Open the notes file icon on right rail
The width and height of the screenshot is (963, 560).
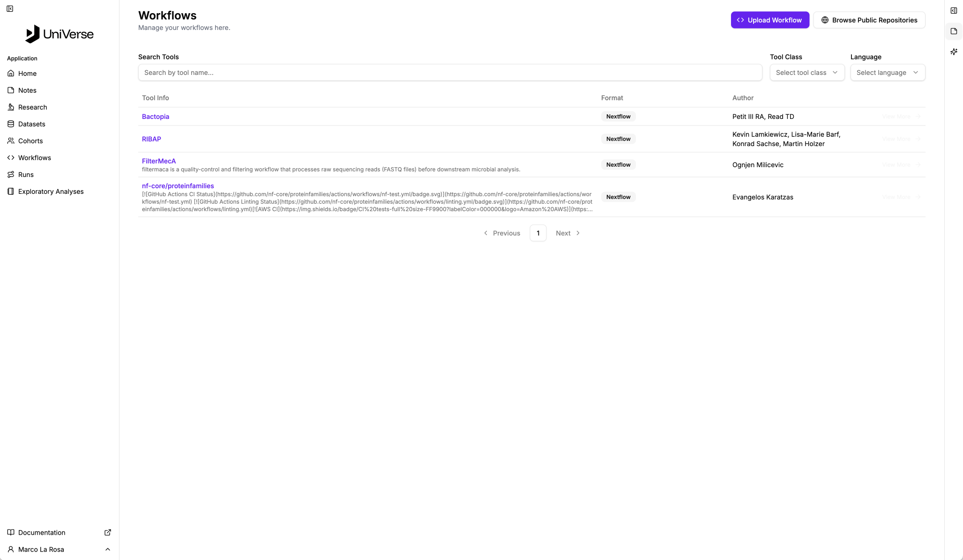coord(954,31)
